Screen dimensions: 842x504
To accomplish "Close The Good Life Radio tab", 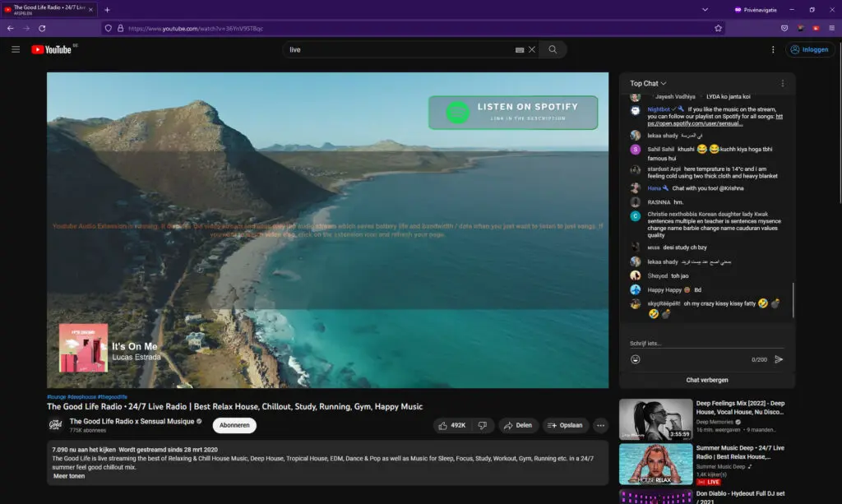I will (90, 10).
